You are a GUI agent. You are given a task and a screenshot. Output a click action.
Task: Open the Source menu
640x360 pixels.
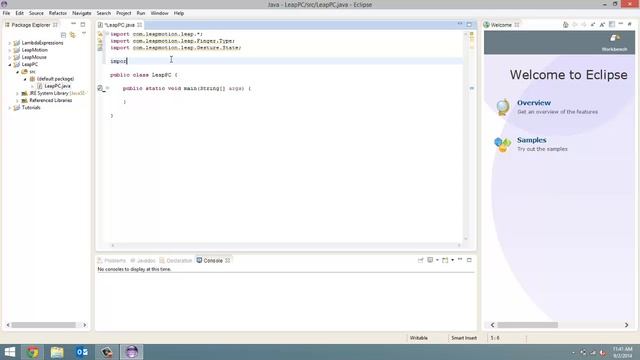(x=36, y=13)
